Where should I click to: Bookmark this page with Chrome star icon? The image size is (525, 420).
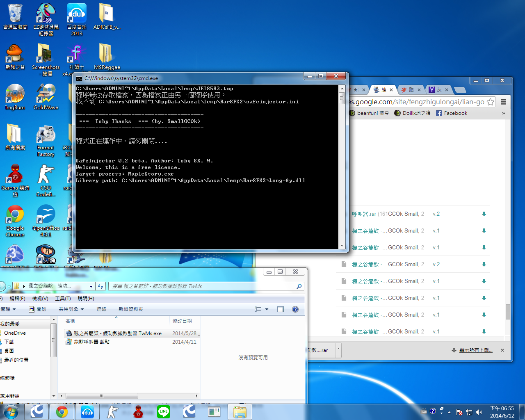click(490, 102)
